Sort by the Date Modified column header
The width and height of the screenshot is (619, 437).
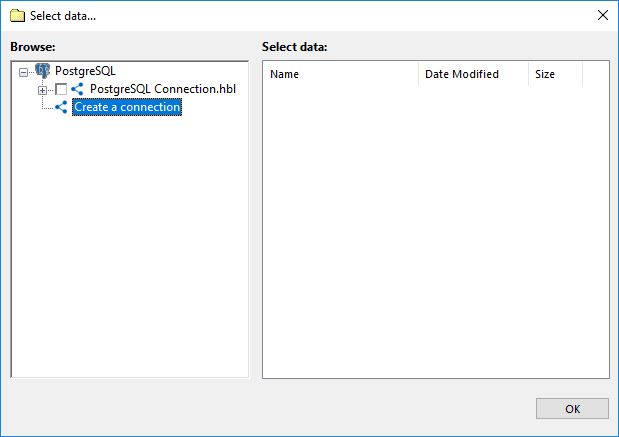point(473,74)
